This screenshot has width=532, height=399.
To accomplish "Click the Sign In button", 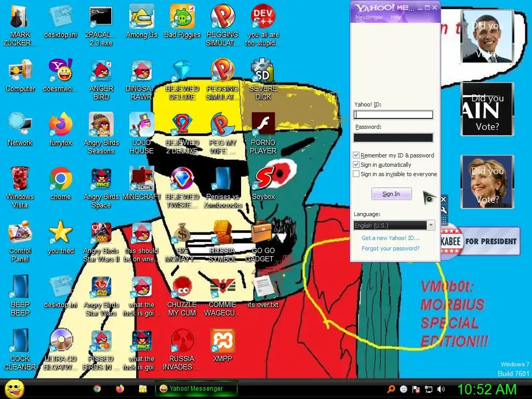I will point(392,194).
